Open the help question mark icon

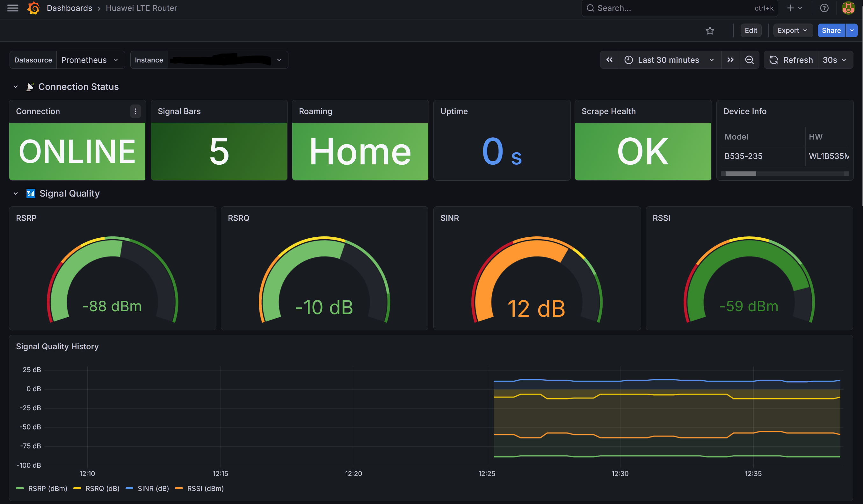824,8
